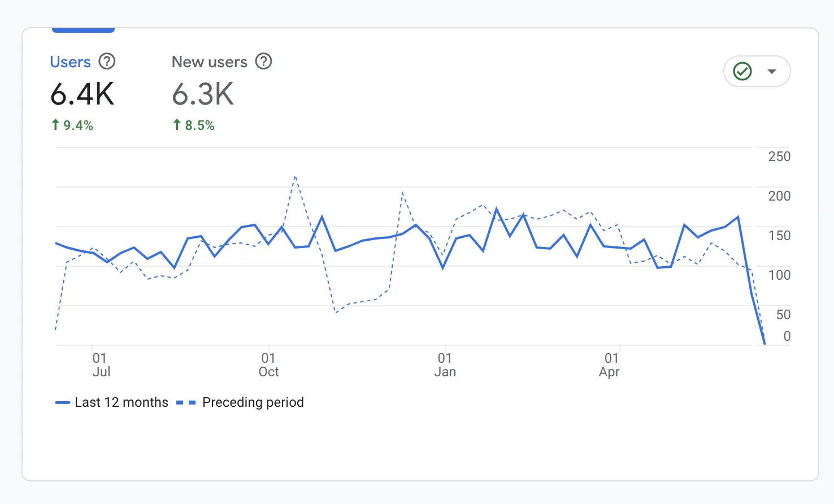The image size is (834, 504).
Task: Select the New users metric tab
Action: click(210, 62)
